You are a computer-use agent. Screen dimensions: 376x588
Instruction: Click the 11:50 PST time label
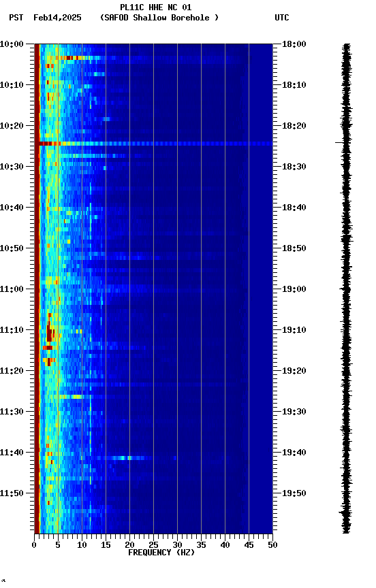point(12,493)
